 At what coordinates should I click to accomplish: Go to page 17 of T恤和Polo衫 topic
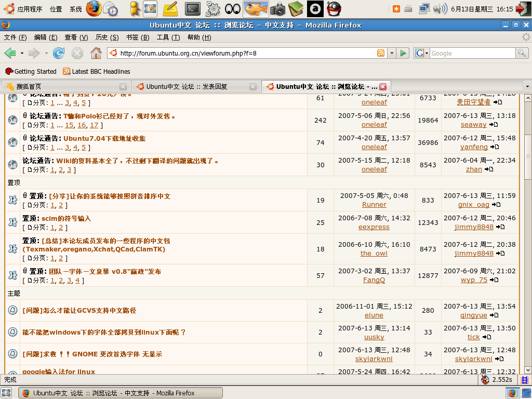coord(94,125)
